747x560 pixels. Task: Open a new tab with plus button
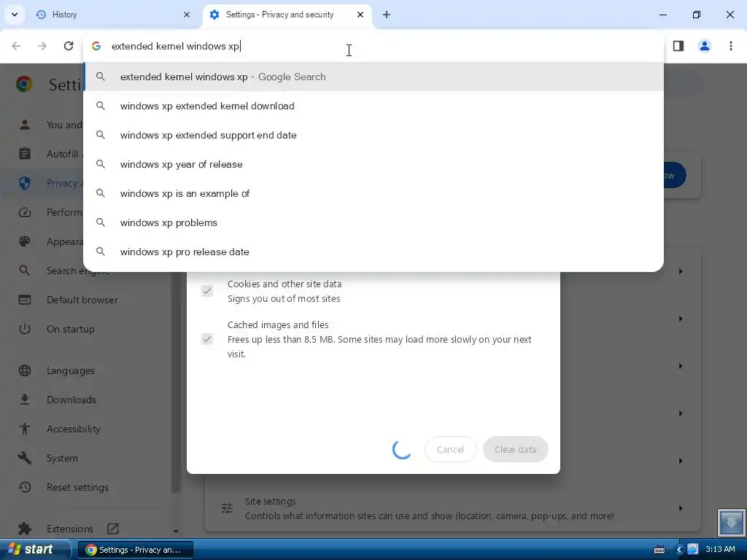(387, 15)
